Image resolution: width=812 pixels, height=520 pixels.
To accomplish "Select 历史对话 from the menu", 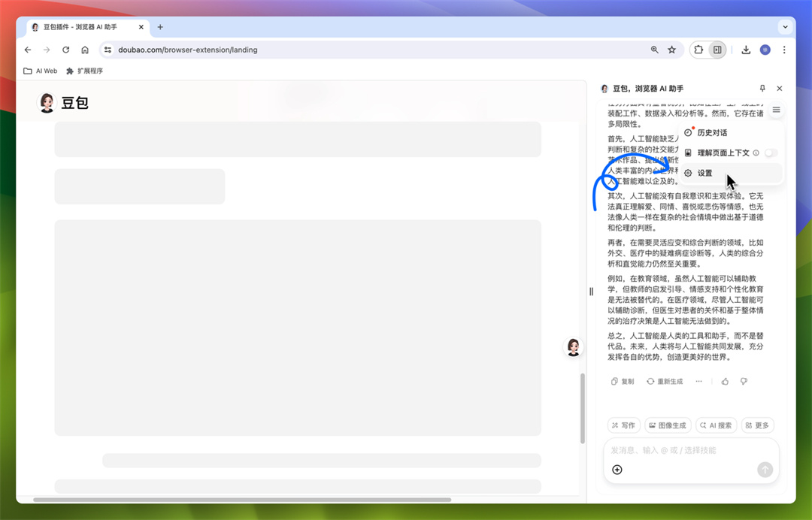I will 711,132.
